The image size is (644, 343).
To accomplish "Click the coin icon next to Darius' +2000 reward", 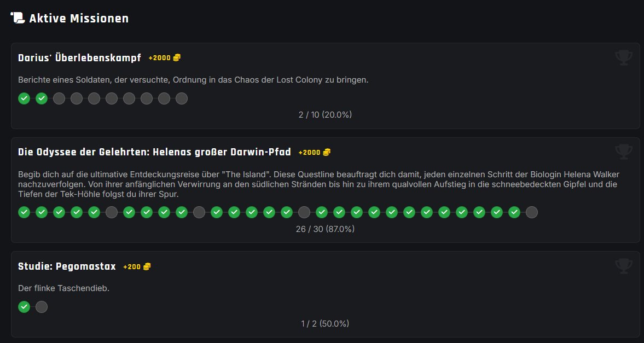I will pyautogui.click(x=177, y=57).
